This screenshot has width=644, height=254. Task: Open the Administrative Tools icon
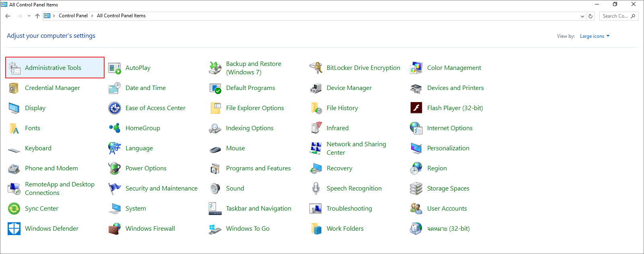point(14,68)
